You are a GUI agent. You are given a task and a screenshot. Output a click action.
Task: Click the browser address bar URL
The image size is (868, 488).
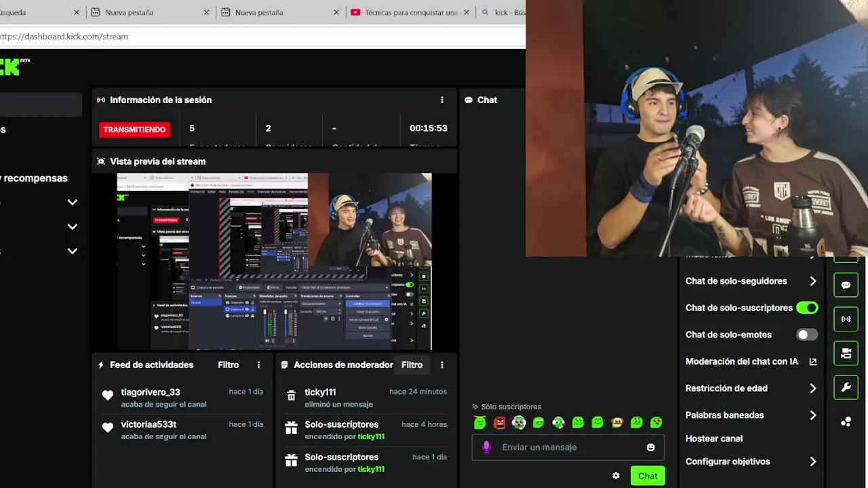[64, 37]
